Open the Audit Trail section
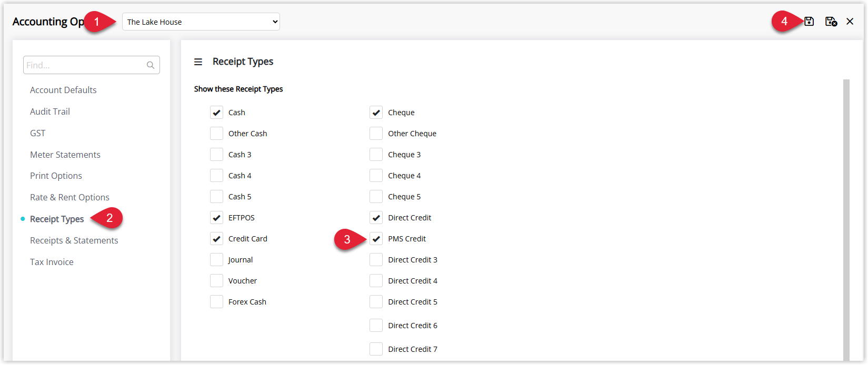 (x=50, y=111)
